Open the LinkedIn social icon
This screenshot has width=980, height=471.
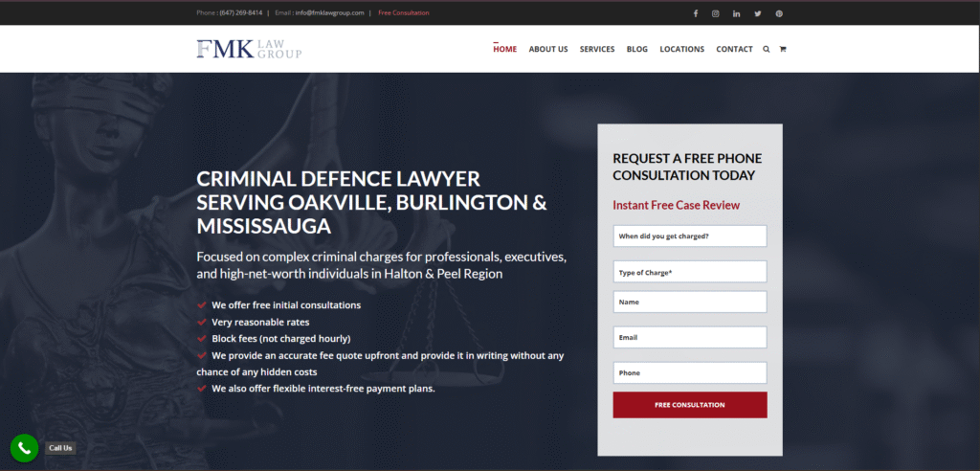[x=737, y=13]
